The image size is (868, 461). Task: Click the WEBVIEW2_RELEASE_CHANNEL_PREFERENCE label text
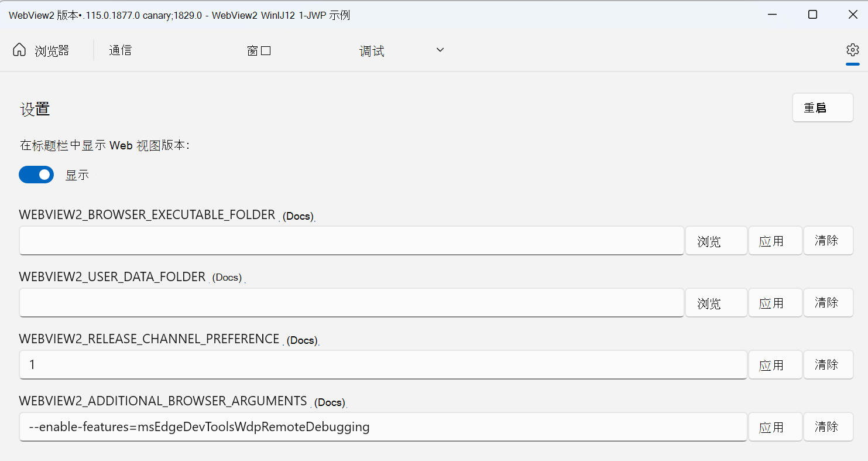pyautogui.click(x=149, y=339)
